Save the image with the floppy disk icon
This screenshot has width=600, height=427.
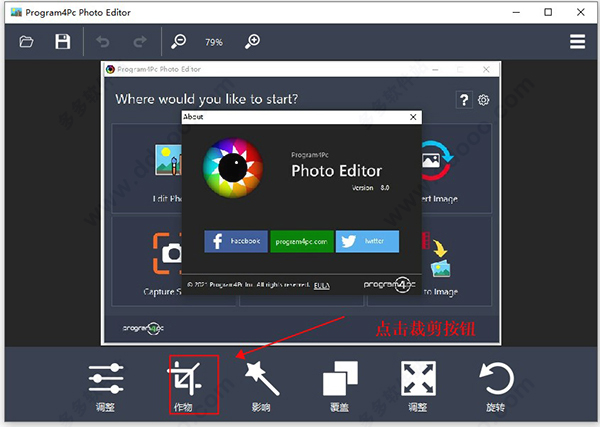point(62,41)
